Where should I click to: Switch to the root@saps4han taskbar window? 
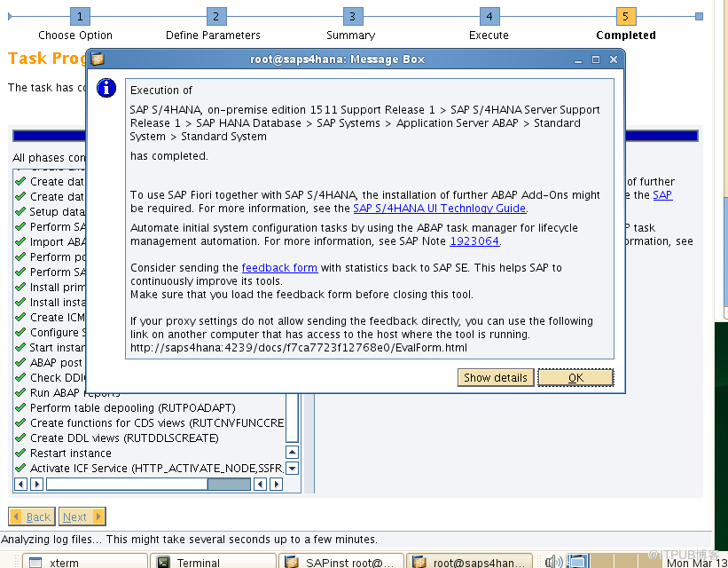click(x=469, y=562)
